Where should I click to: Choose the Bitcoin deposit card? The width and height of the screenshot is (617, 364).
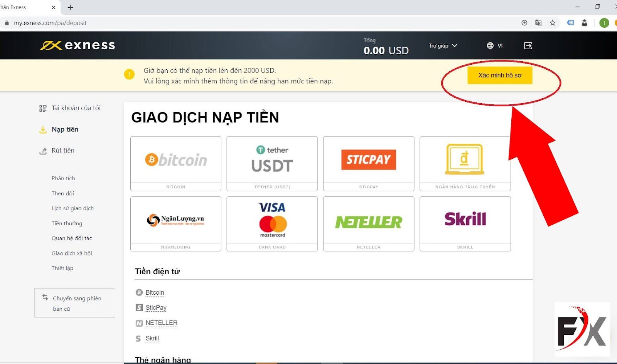tap(176, 164)
